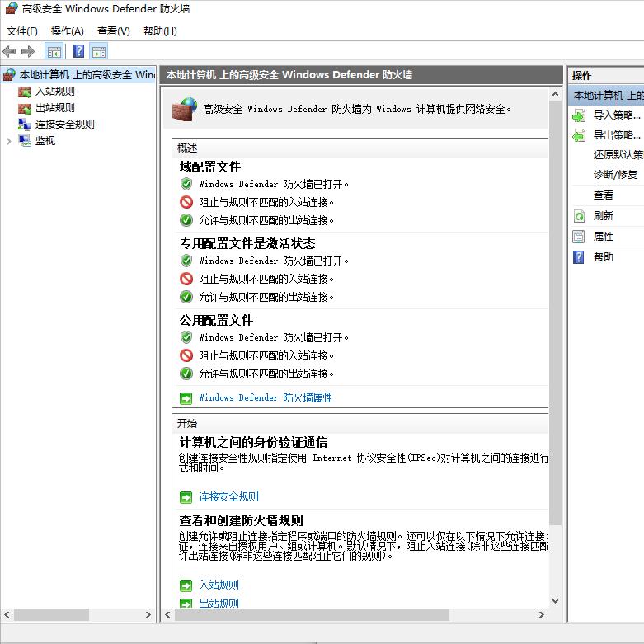Click the app icon in the title bar
The image size is (644, 644).
point(12,8)
